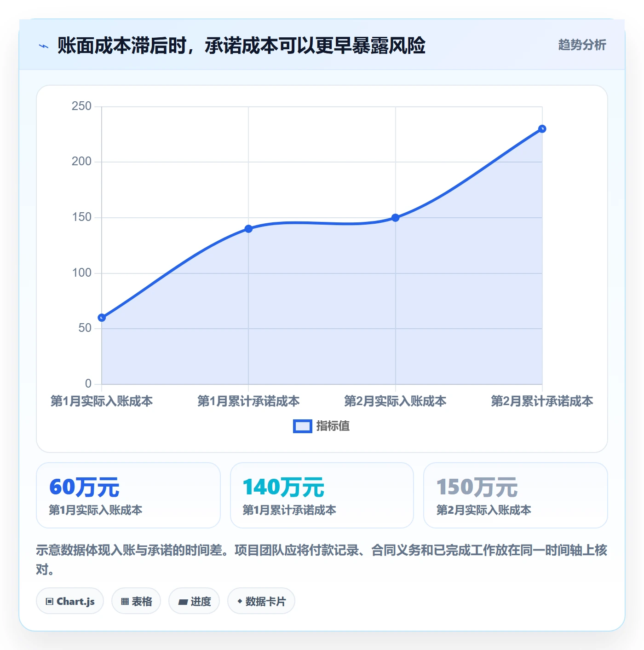
Task: Click the 表格 tag
Action: (136, 601)
